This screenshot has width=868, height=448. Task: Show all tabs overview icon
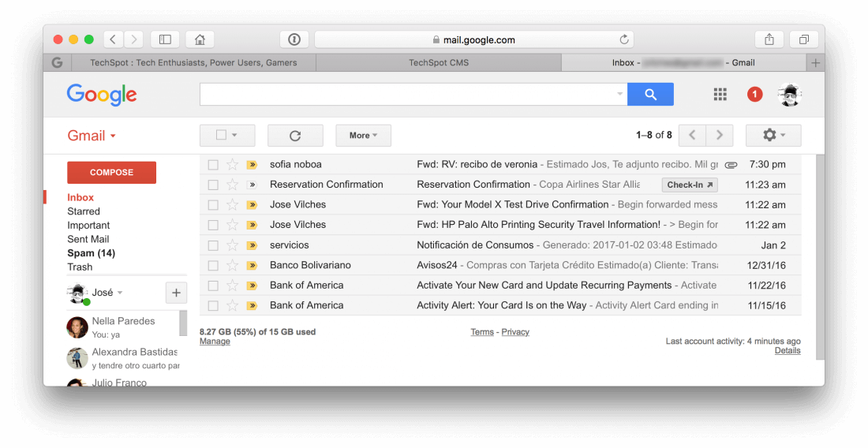pyautogui.click(x=804, y=39)
